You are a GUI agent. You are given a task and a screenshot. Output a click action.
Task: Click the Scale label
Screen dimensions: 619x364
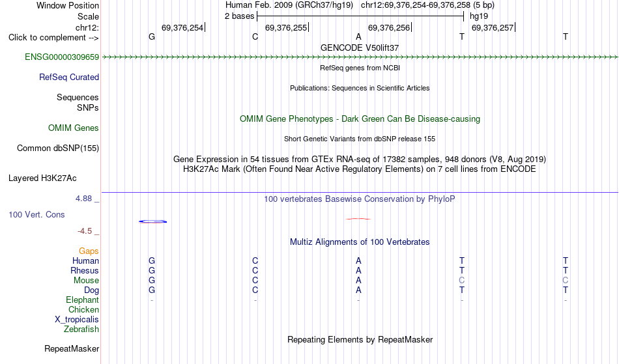click(x=88, y=16)
